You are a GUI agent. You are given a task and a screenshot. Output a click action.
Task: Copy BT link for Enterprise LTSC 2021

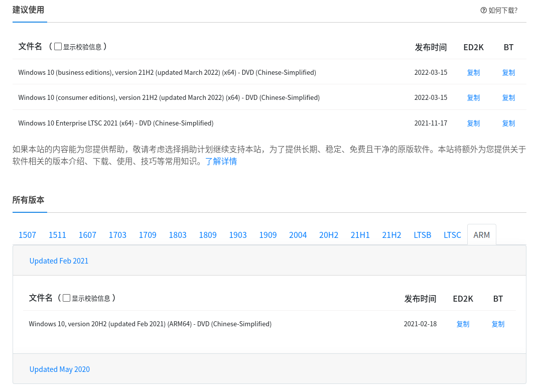(508, 123)
